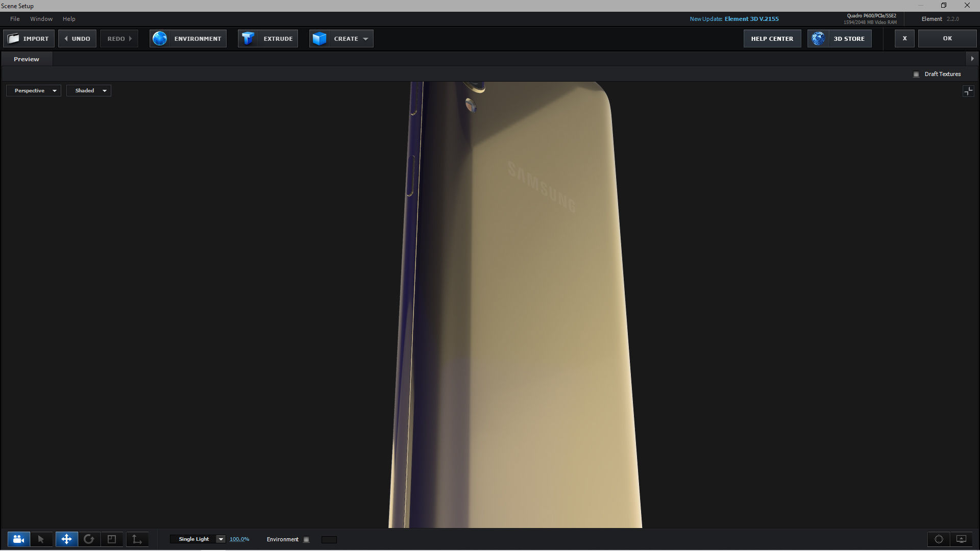The width and height of the screenshot is (980, 551).
Task: Click the Undo left arrow
Action: [x=66, y=39]
